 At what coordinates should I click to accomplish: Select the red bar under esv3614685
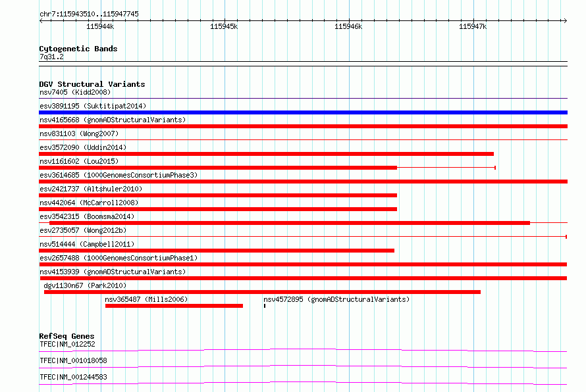click(x=303, y=182)
